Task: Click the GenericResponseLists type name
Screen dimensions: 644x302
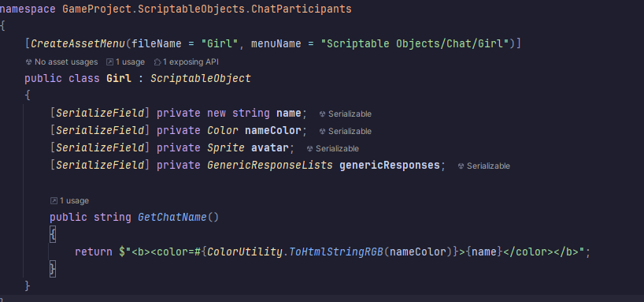Action: [x=270, y=165]
